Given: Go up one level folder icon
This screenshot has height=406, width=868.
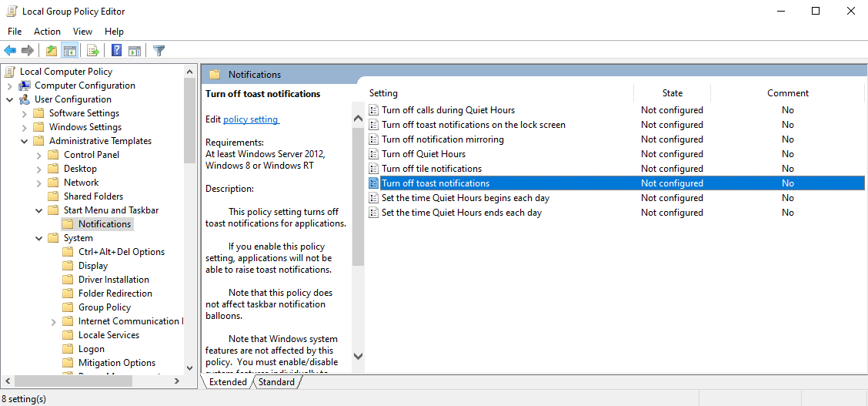Looking at the screenshot, I should pyautogui.click(x=52, y=51).
